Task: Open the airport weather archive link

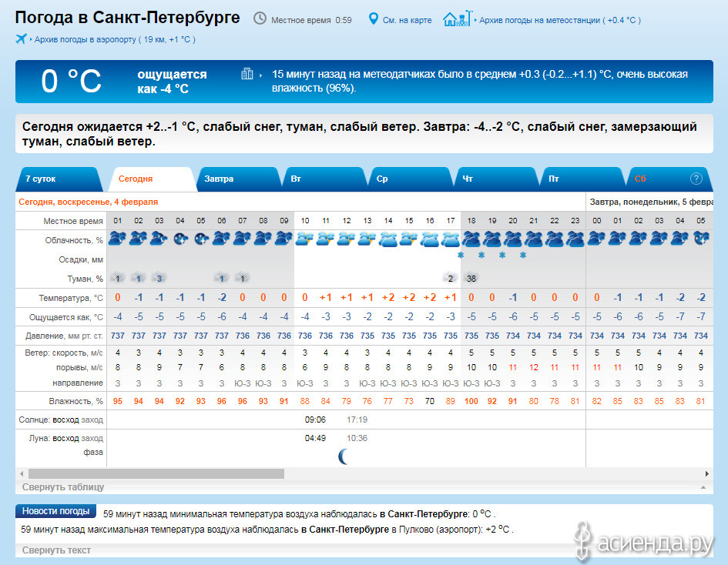Action: pos(114,39)
